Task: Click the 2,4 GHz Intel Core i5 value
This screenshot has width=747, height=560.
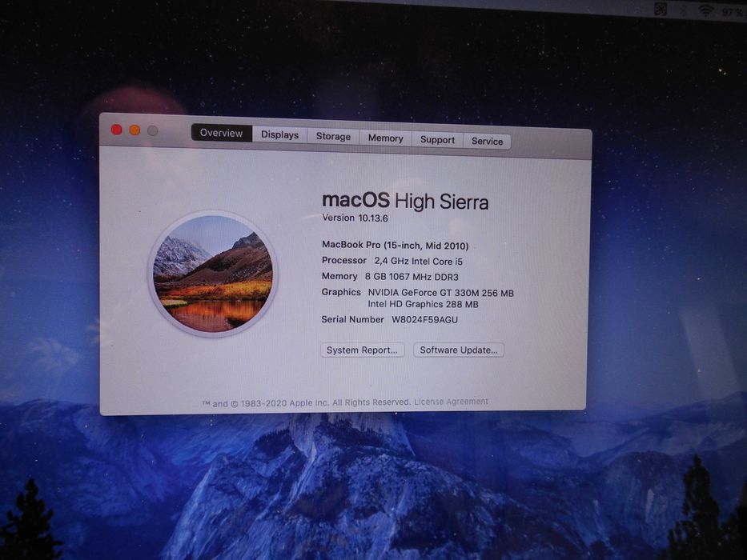Action: pos(418,261)
